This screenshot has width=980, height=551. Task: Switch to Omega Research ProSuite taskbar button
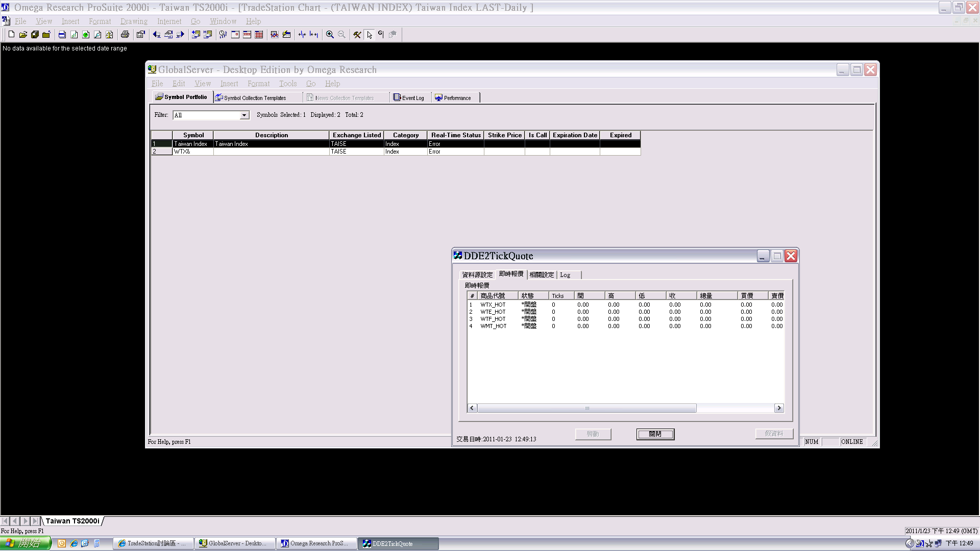[316, 543]
